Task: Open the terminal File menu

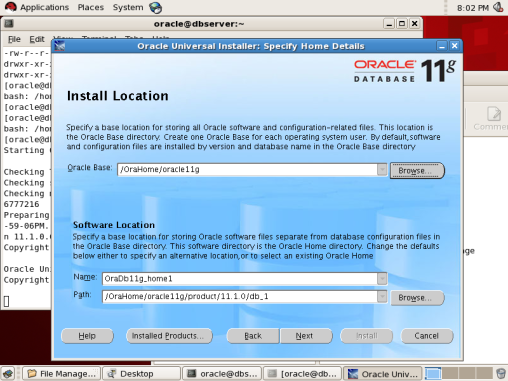Action: 14,39
